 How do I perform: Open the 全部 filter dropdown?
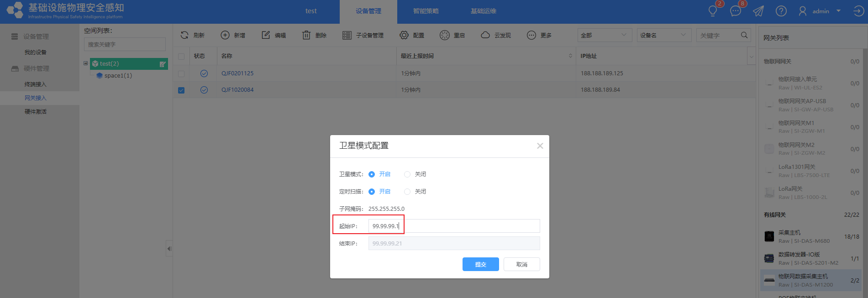click(605, 35)
